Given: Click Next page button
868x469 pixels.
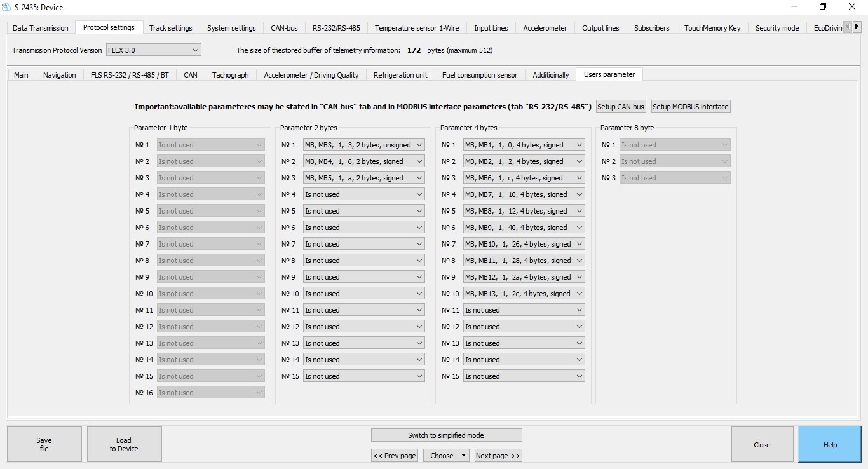Looking at the screenshot, I should point(498,455).
